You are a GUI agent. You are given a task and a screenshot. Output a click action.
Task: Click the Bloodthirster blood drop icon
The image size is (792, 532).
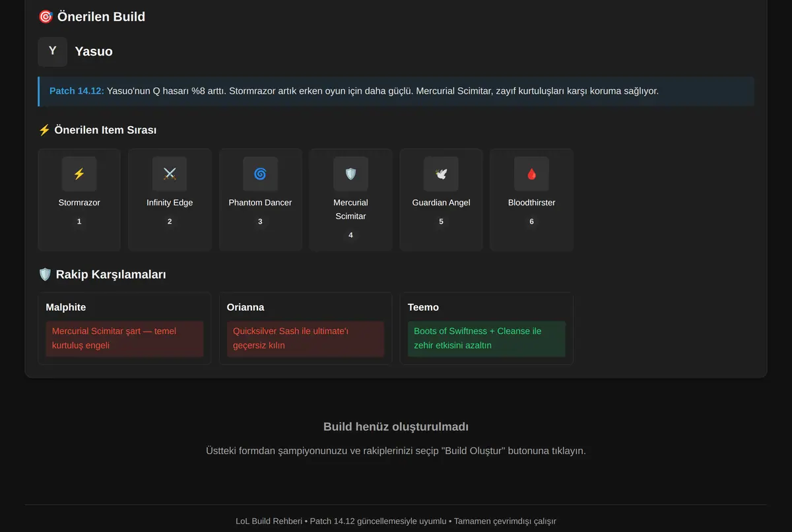(531, 174)
